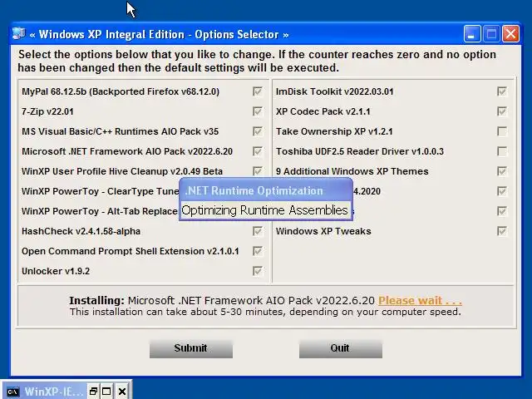
Task: Minimize the Options Selector window
Action: pyautogui.click(x=472, y=34)
